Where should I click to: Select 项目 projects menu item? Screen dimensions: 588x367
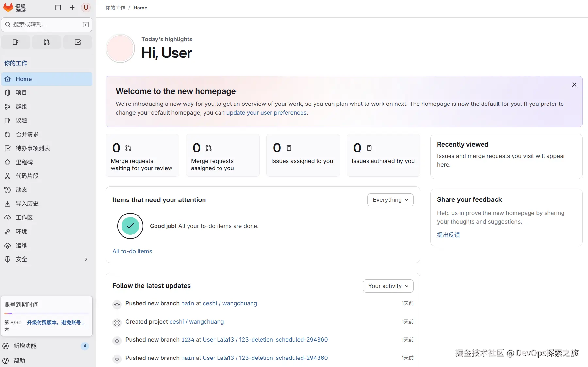click(21, 93)
